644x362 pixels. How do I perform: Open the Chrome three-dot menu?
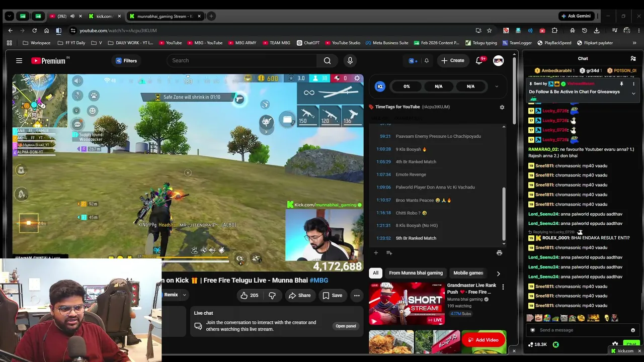point(639,31)
